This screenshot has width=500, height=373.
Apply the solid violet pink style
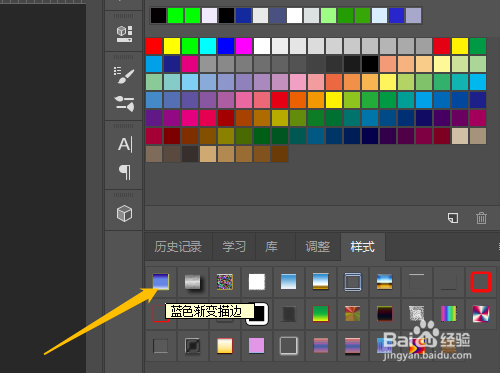click(257, 346)
